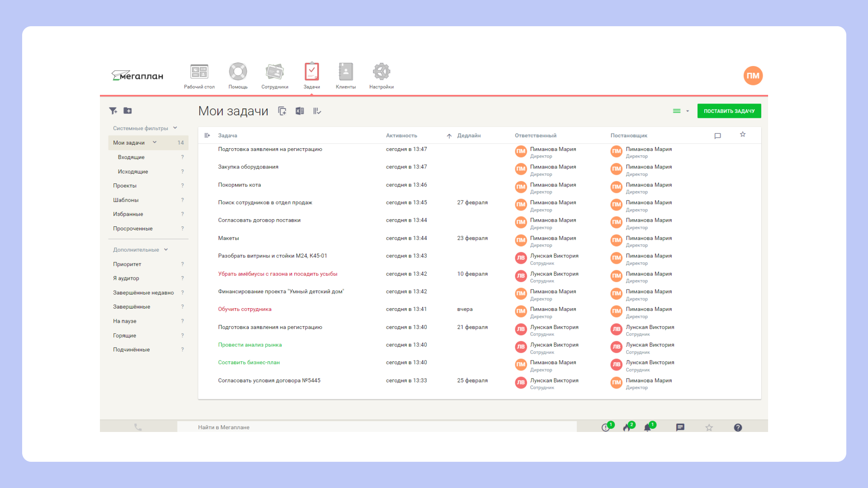Expand the Дополнительные filters section
868x488 pixels.
click(x=166, y=249)
